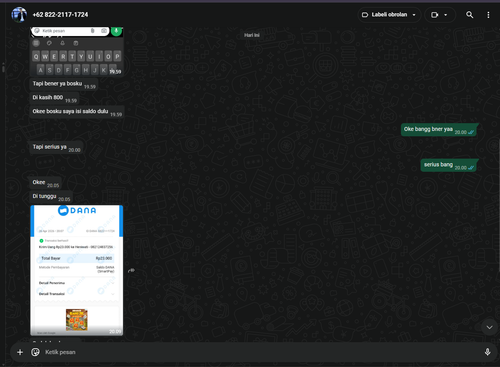The width and height of the screenshot is (500, 367).
Task: Select message "Di tunggu"
Action: (51, 197)
